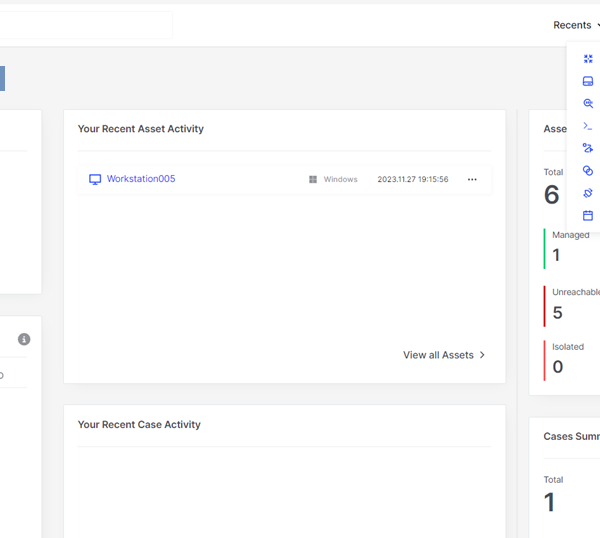Click the Managed label
600x538 pixels.
(571, 235)
